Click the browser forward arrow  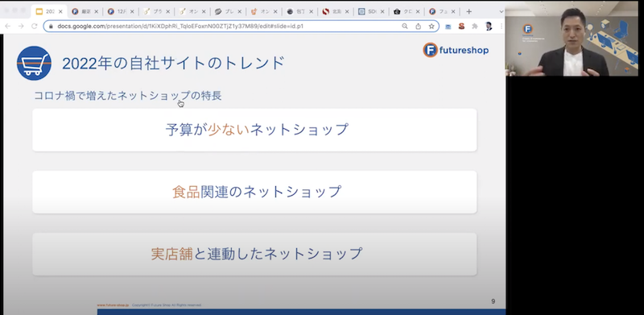pyautogui.click(x=21, y=27)
